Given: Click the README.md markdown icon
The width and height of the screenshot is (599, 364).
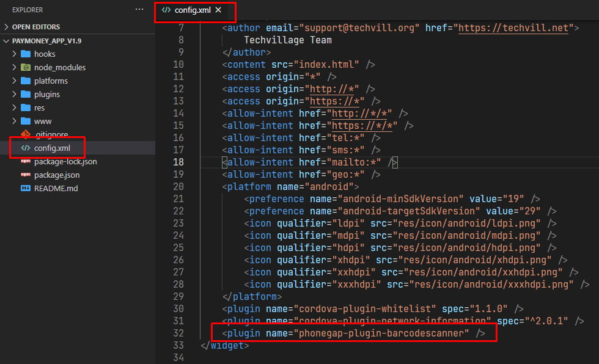Looking at the screenshot, I should (x=26, y=189).
